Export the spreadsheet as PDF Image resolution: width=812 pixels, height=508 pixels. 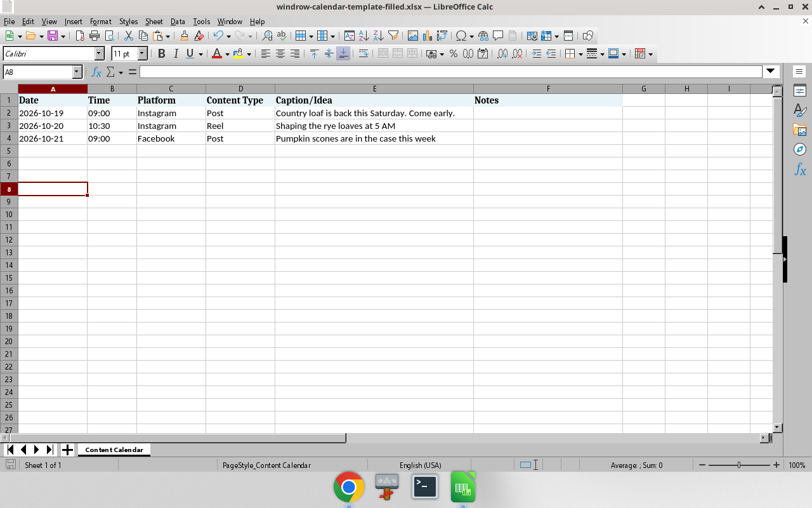point(80,36)
